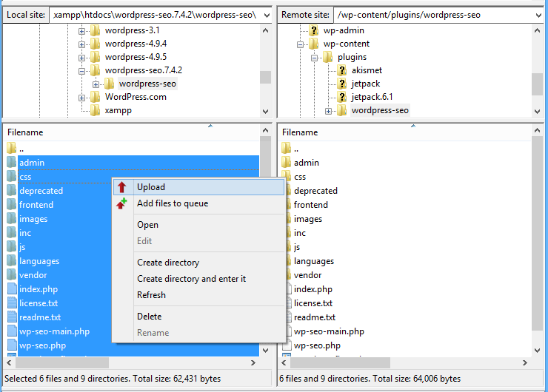The height and width of the screenshot is (392, 548).
Task: Click the local css folder icon
Action: [x=12, y=176]
